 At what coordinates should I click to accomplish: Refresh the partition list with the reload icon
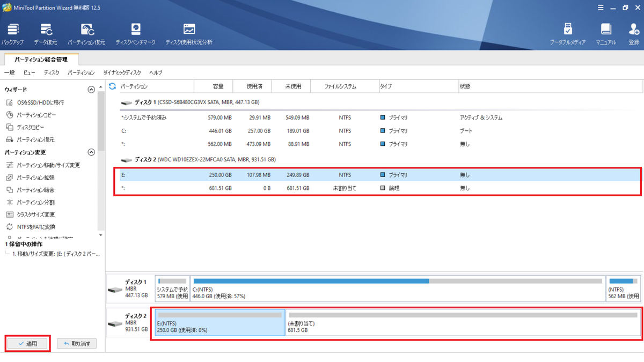coord(112,86)
